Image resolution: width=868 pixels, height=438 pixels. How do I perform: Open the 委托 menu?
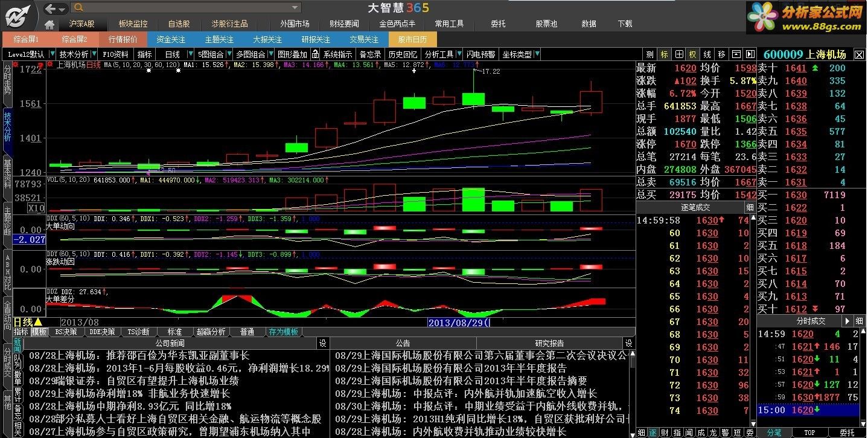pyautogui.click(x=498, y=24)
